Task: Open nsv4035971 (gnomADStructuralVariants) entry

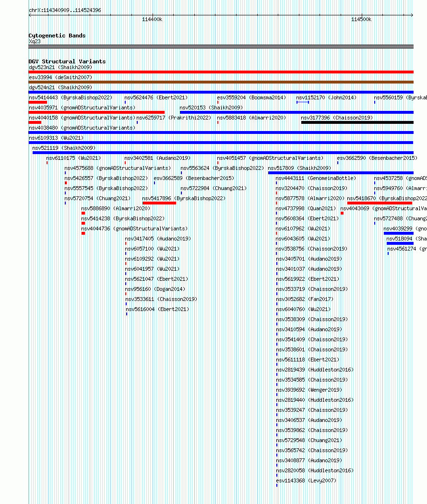Action: [82, 108]
